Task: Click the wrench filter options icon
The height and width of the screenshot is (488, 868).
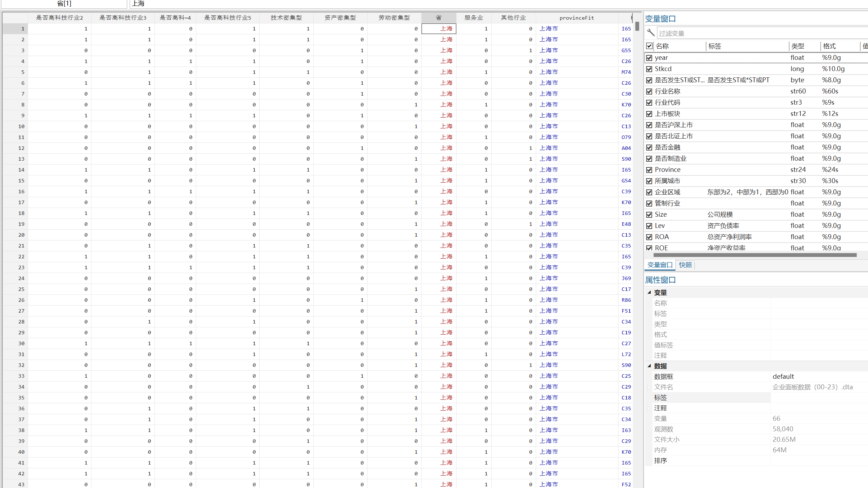Action: 651,33
